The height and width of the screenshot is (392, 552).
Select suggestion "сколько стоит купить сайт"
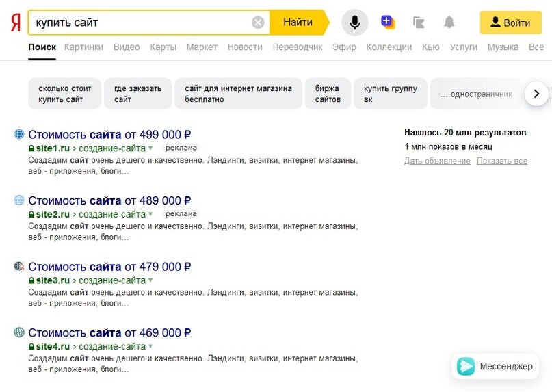coord(65,94)
